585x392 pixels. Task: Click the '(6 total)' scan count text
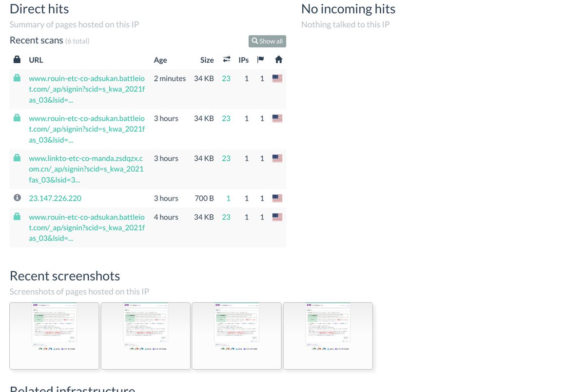[77, 41]
